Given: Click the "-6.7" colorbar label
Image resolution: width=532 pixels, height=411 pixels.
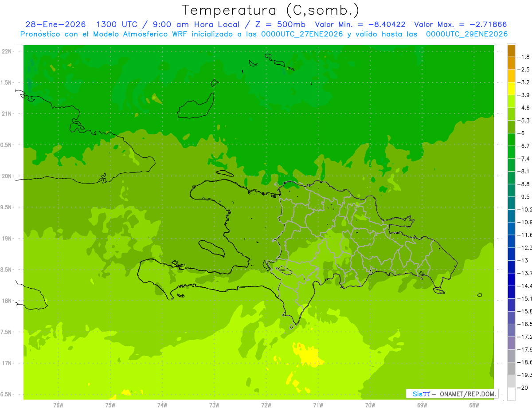Looking at the screenshot, I should point(524,146).
